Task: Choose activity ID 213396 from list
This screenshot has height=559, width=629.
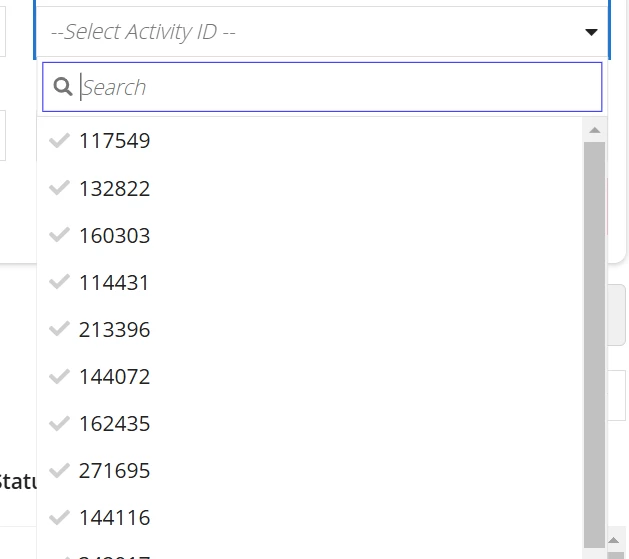Action: 309,329
